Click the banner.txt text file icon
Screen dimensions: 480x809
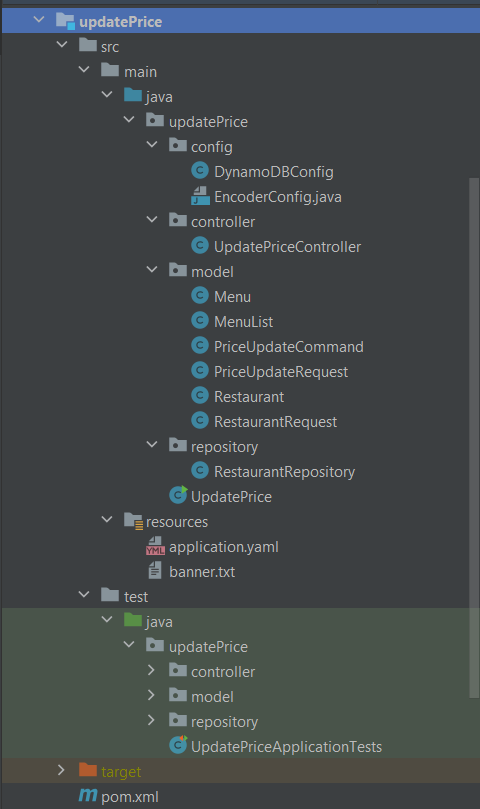155,571
